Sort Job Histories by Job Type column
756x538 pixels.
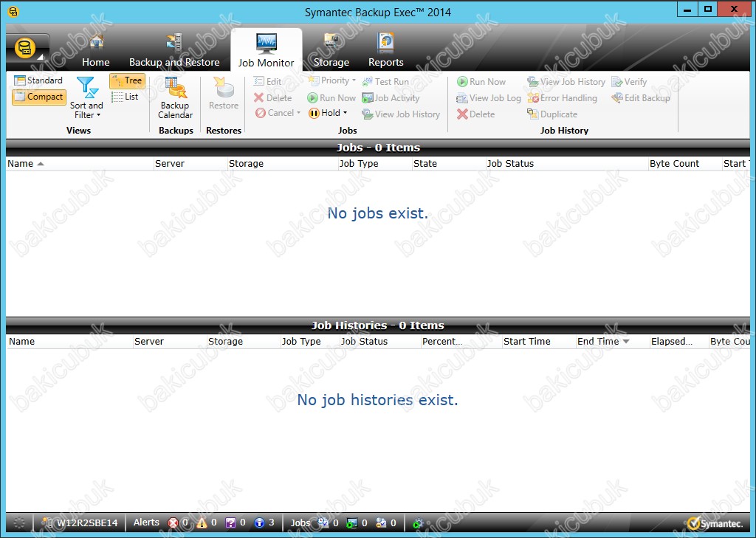(309, 341)
